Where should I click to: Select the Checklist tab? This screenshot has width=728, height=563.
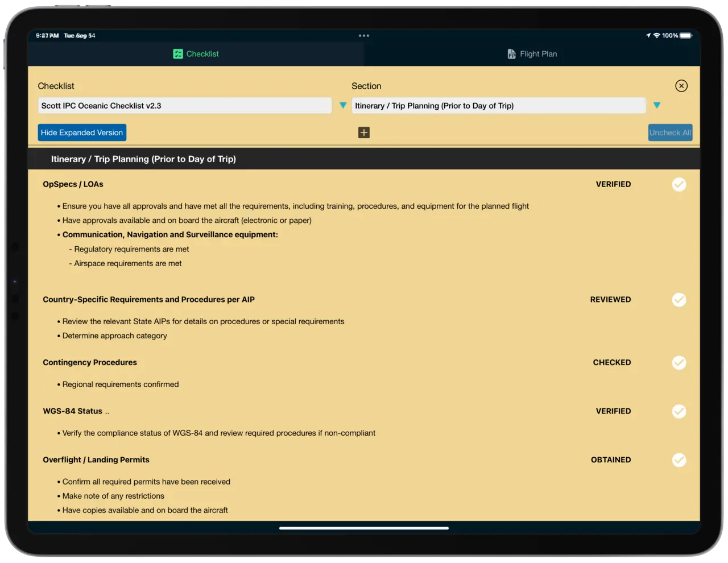tap(196, 53)
